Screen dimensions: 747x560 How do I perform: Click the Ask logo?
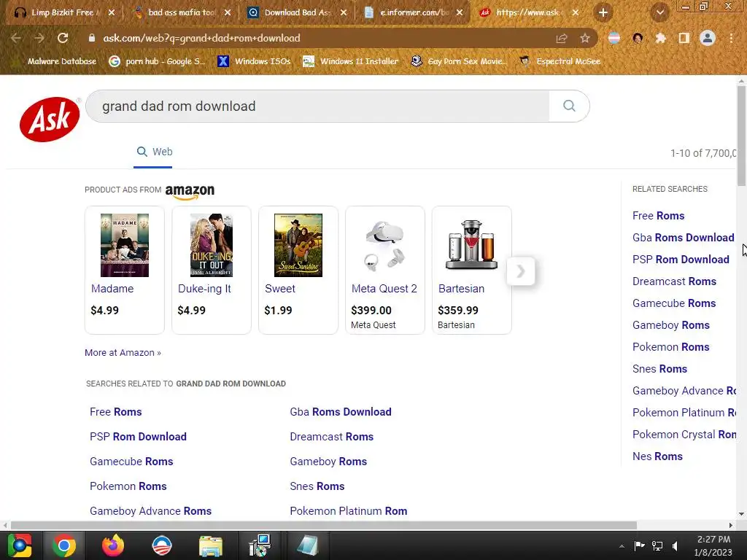pos(50,119)
